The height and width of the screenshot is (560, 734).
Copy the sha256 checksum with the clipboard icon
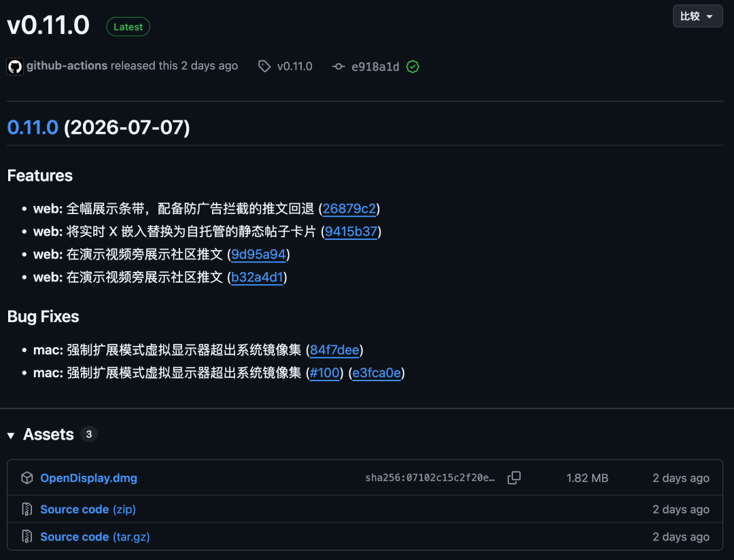(x=514, y=478)
